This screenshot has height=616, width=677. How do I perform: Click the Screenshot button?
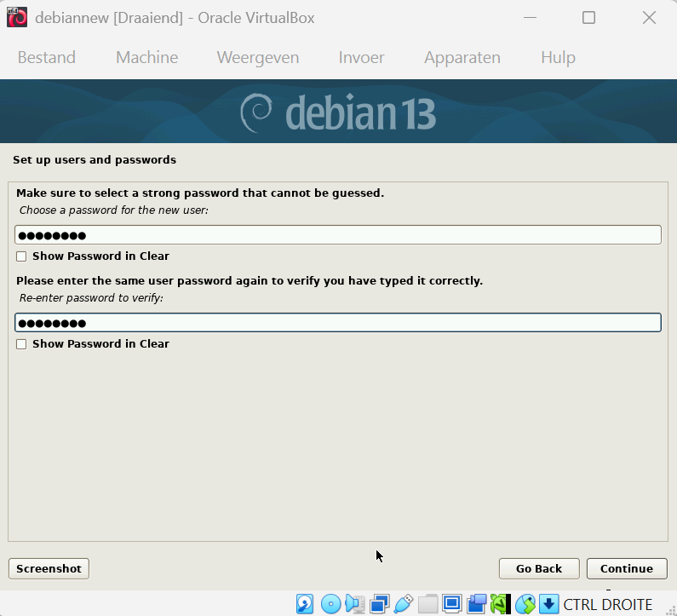click(x=49, y=568)
